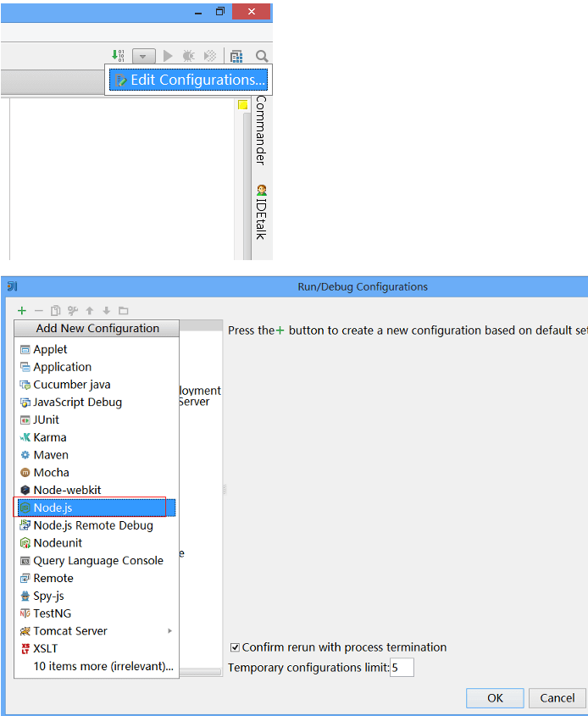The width and height of the screenshot is (588, 716).
Task: Click the Run play icon
Action: [x=168, y=56]
